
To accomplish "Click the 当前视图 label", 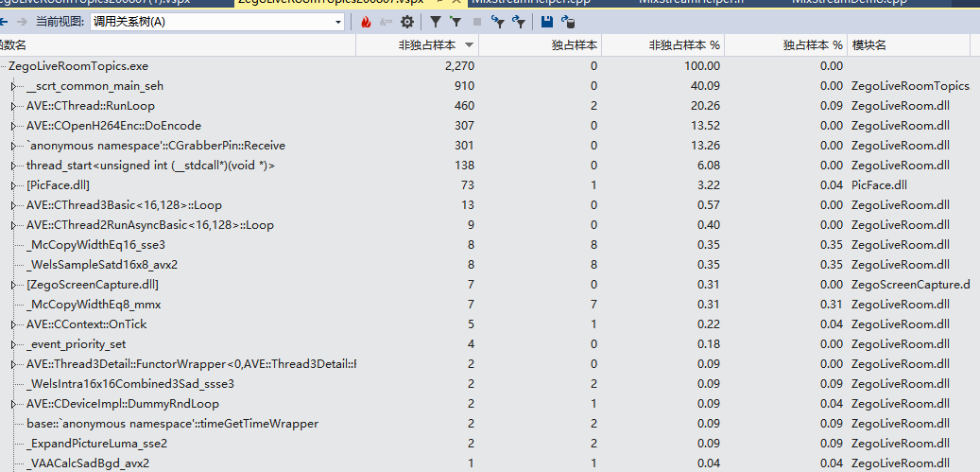I will (x=60, y=23).
